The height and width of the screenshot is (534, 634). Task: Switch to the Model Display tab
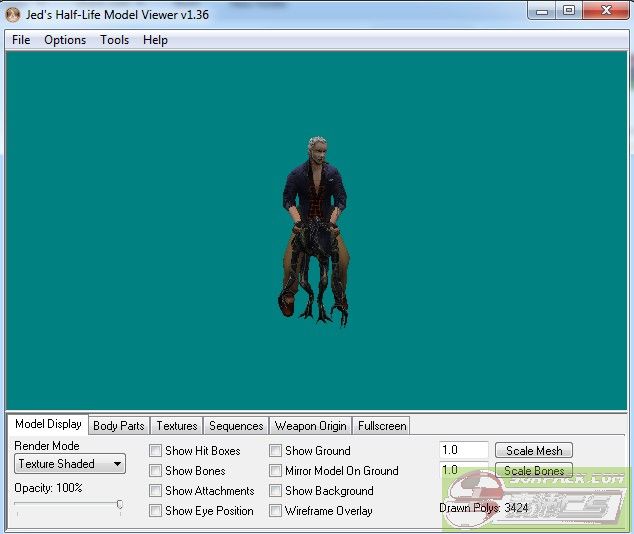click(x=48, y=424)
